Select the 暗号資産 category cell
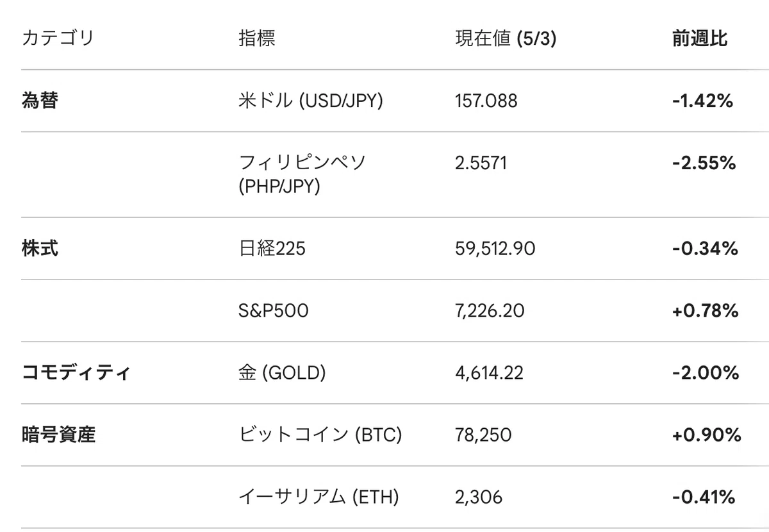 58,435
